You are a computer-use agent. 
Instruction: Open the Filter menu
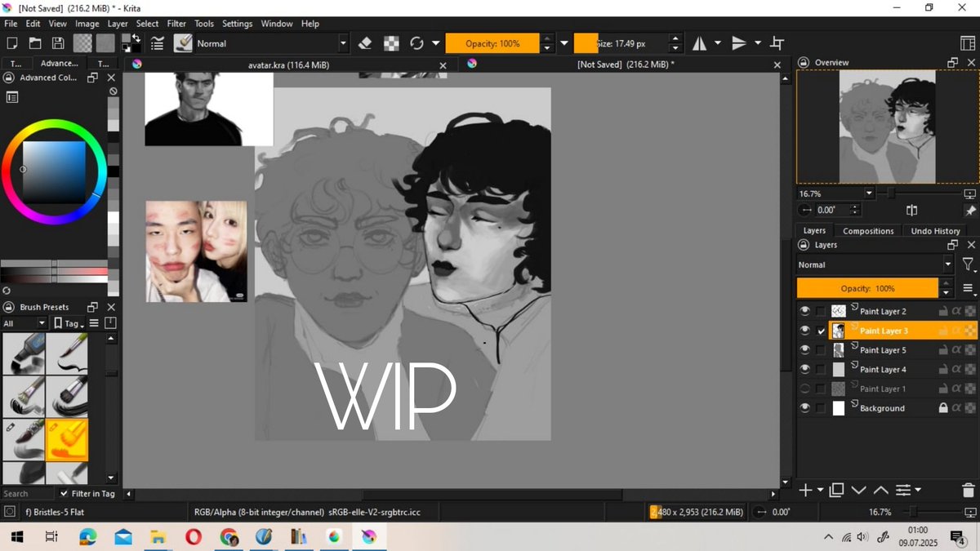pos(176,24)
